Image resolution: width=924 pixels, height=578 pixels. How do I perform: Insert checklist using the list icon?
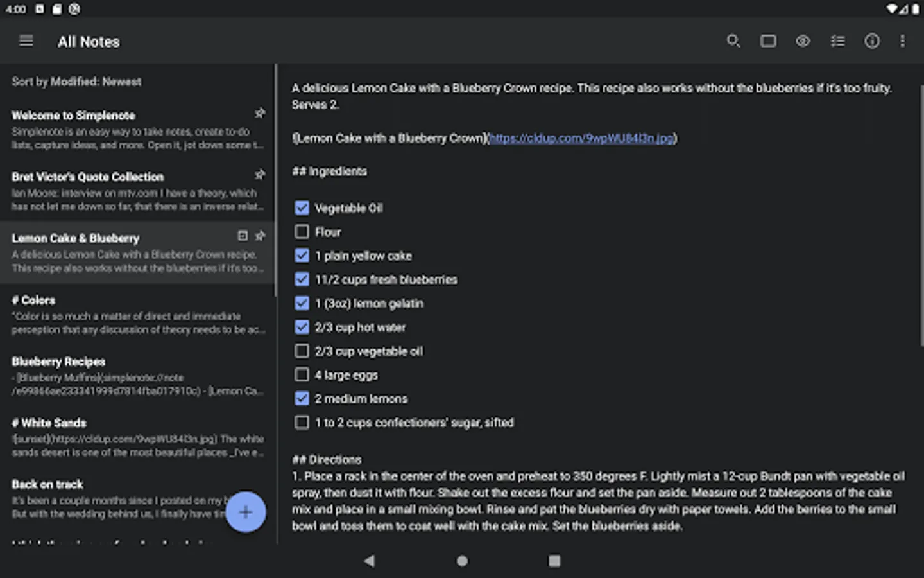pos(837,41)
